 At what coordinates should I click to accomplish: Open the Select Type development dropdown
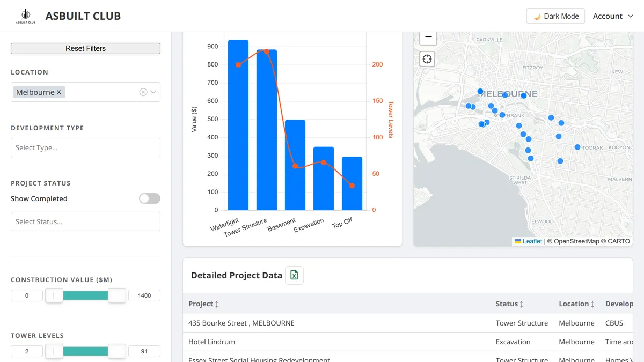point(85,147)
